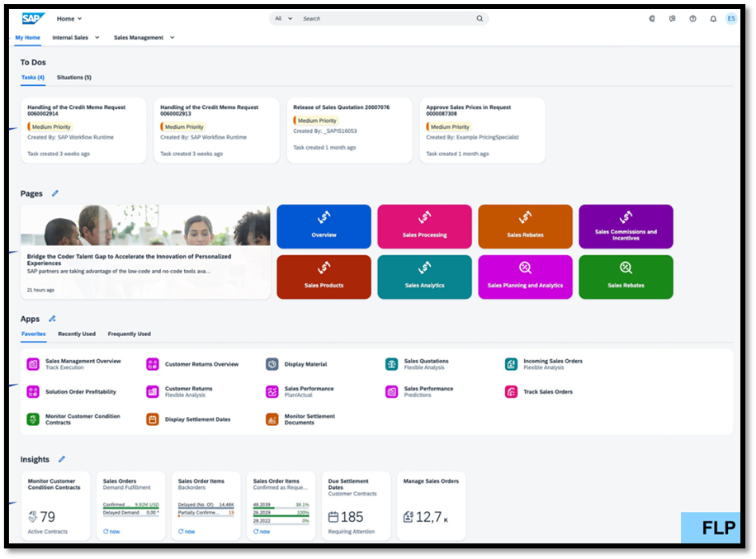
Task: Switch to the Frequently Used tab
Action: [x=129, y=334]
